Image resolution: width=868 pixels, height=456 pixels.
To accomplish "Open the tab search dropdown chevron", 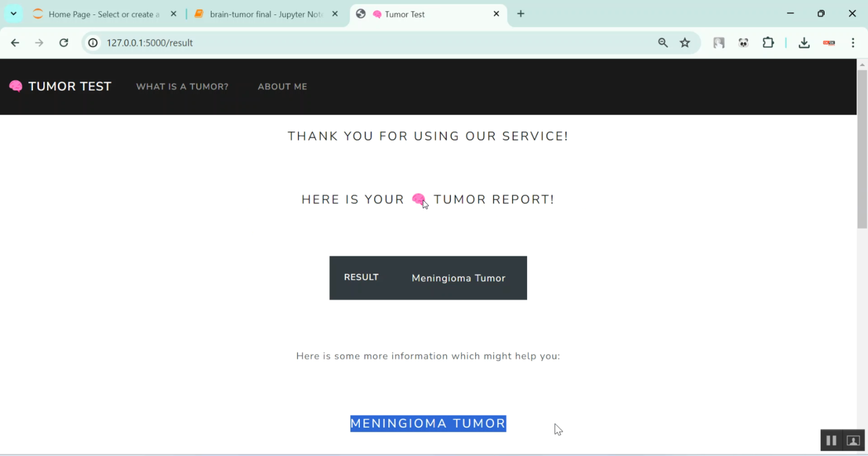I will point(13,14).
